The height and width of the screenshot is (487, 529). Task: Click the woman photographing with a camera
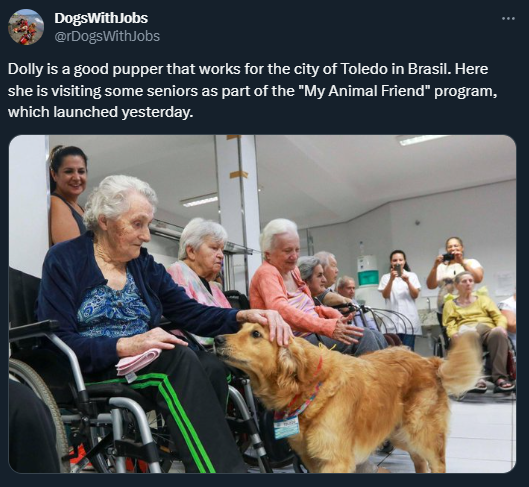[x=455, y=266]
